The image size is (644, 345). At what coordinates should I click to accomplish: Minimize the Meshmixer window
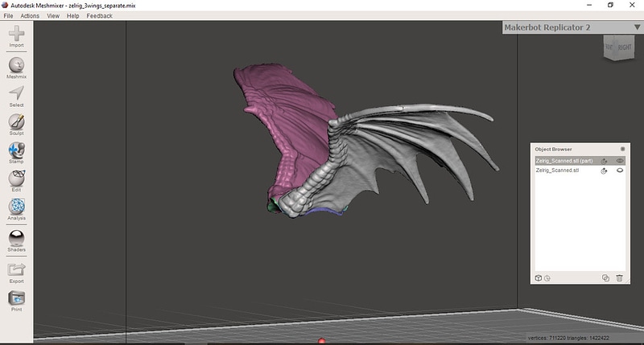coord(589,5)
